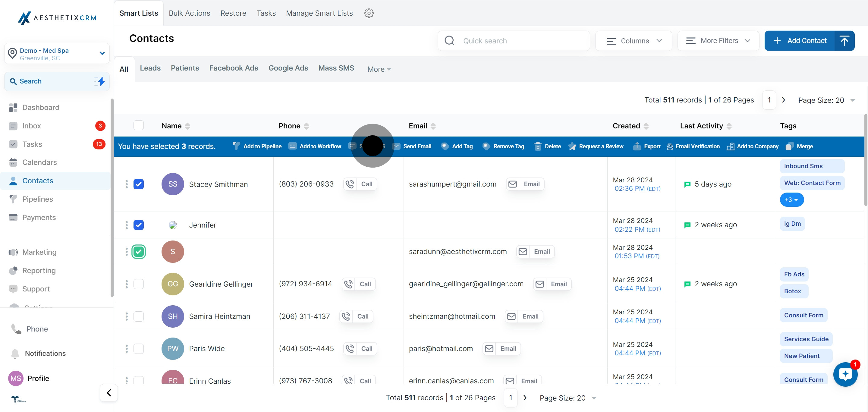
Task: Open the Demo - Med Spa location switcher
Action: [57, 54]
